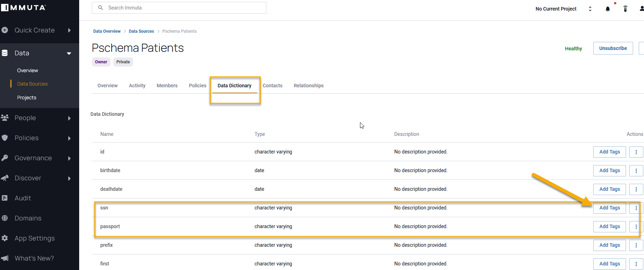The width and height of the screenshot is (644, 270).
Task: Click the birthdate column name
Action: [x=110, y=170]
